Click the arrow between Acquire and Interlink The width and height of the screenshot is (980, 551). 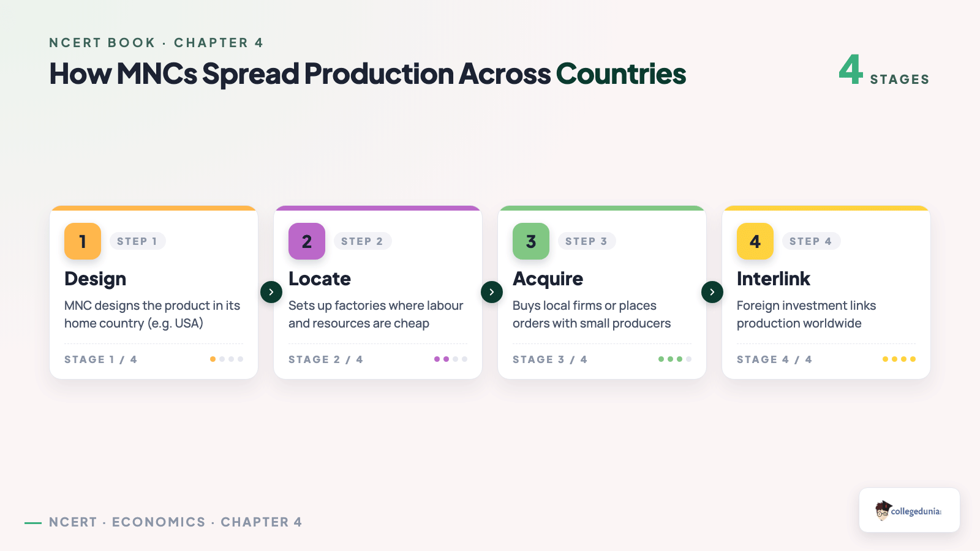(712, 292)
